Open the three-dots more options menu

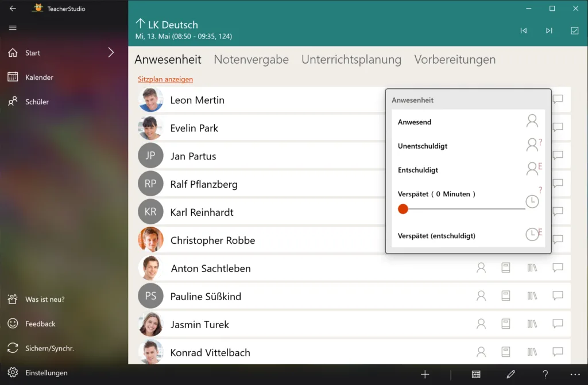click(x=575, y=374)
